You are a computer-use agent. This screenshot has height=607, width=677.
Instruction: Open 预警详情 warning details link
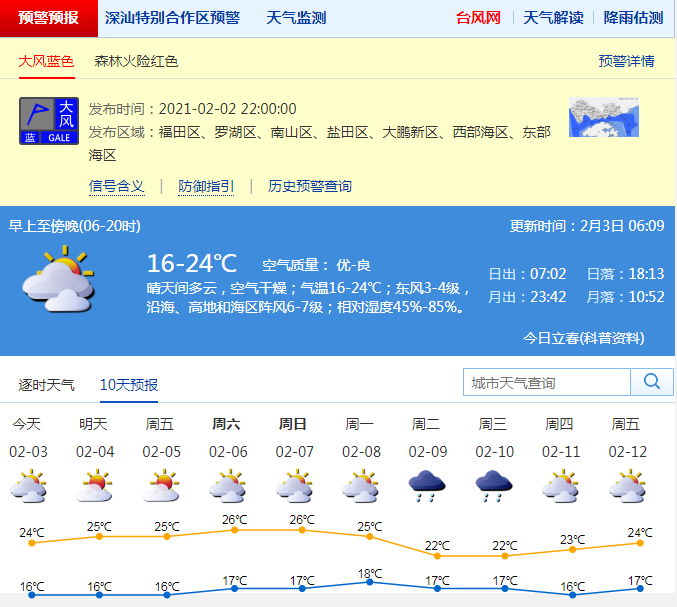pos(626,61)
